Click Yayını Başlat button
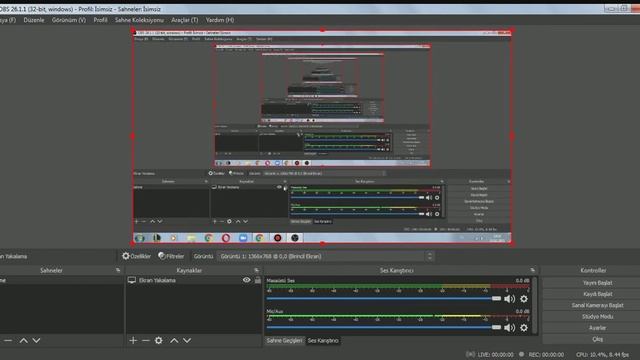 pos(597,282)
